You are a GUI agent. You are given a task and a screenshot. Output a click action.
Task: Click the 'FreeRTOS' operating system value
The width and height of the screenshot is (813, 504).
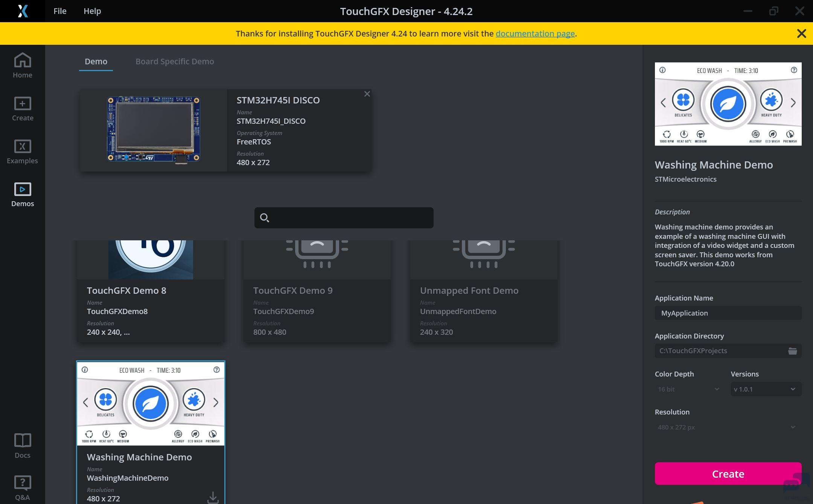(254, 142)
